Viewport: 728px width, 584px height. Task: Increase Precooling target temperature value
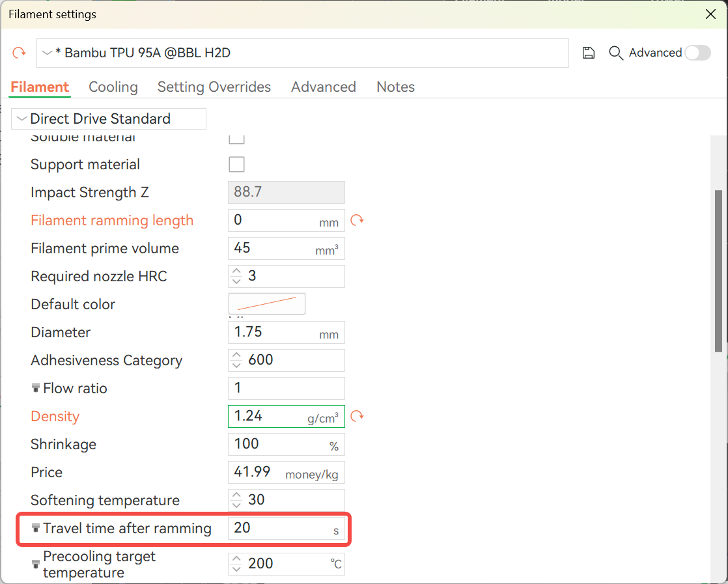tap(236, 559)
